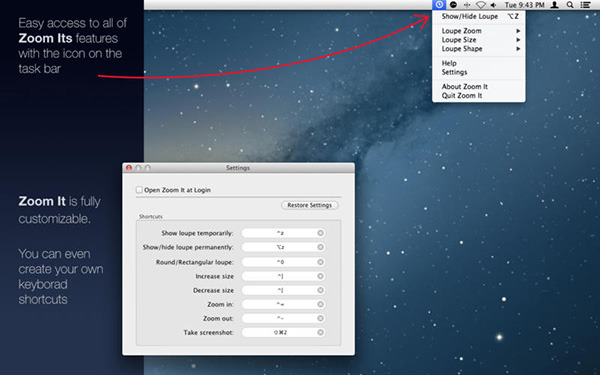The width and height of the screenshot is (600, 375).
Task: Clear the Take screenshot shortcut
Action: coord(320,333)
